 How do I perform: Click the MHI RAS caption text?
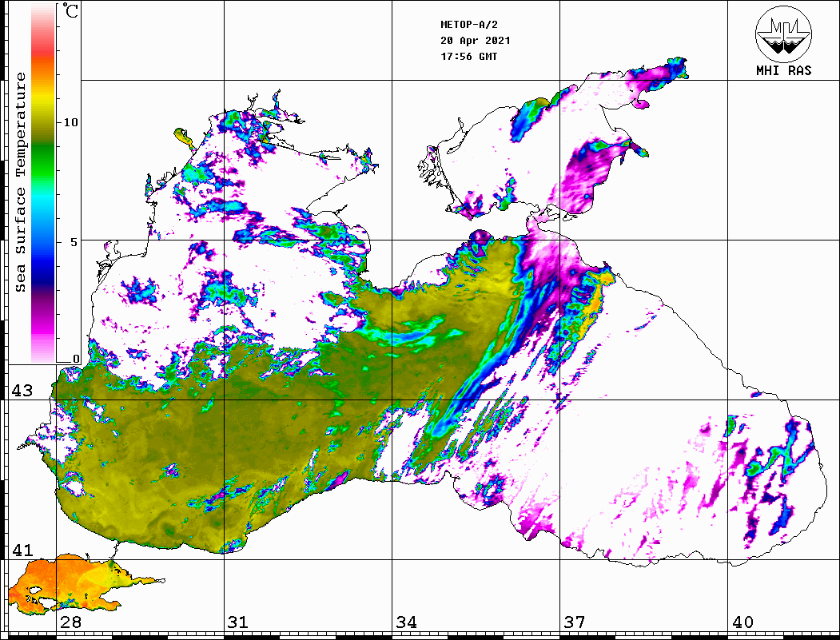point(783,70)
